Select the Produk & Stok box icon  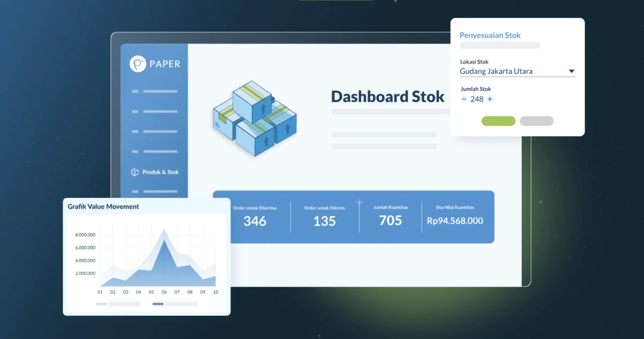pos(134,172)
